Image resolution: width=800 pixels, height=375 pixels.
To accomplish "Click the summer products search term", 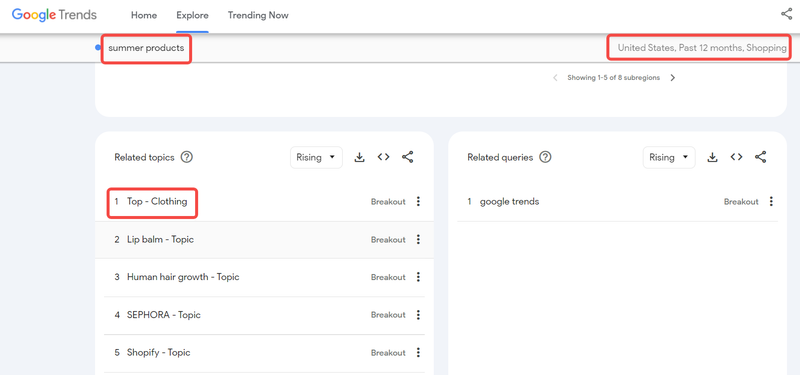I will click(146, 48).
